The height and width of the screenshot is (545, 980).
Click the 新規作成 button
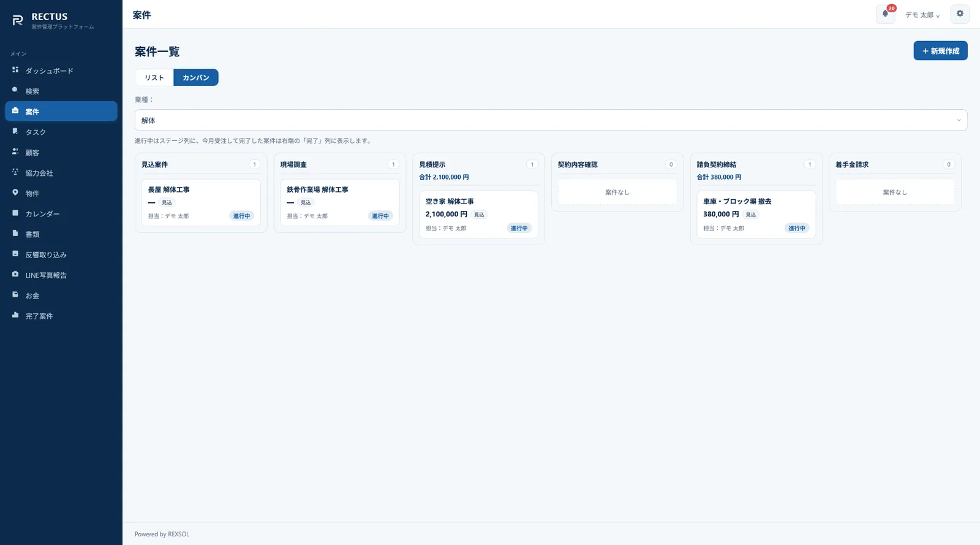940,51
